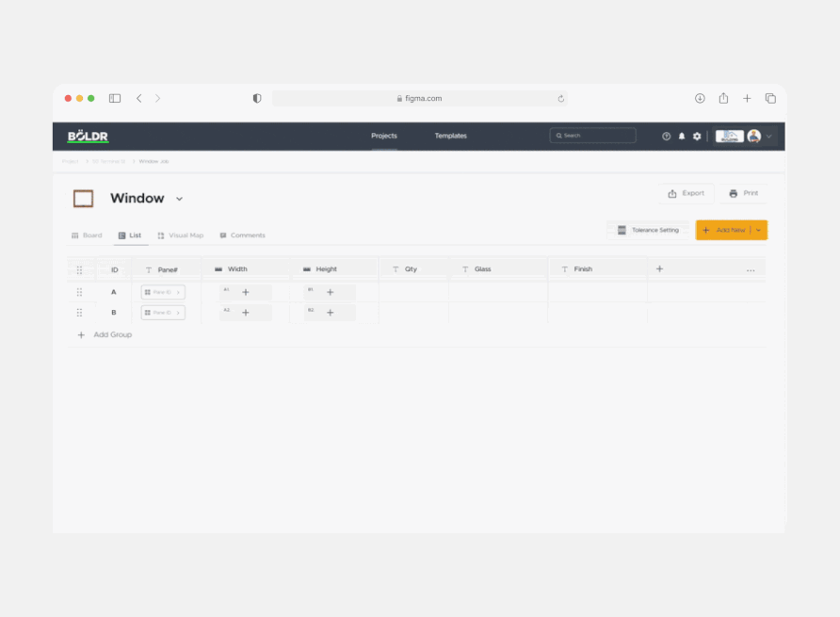Click the browser share icon
This screenshot has width=840, height=617.
(x=723, y=98)
